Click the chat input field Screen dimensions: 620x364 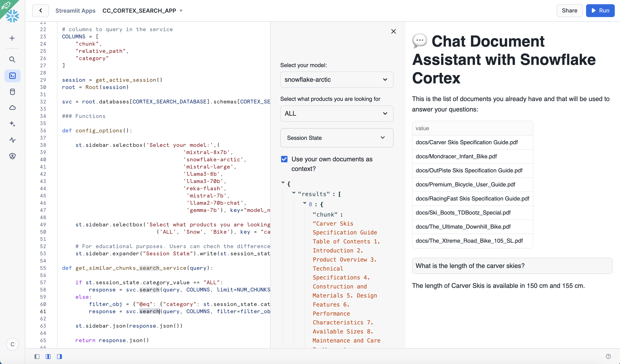(512, 265)
